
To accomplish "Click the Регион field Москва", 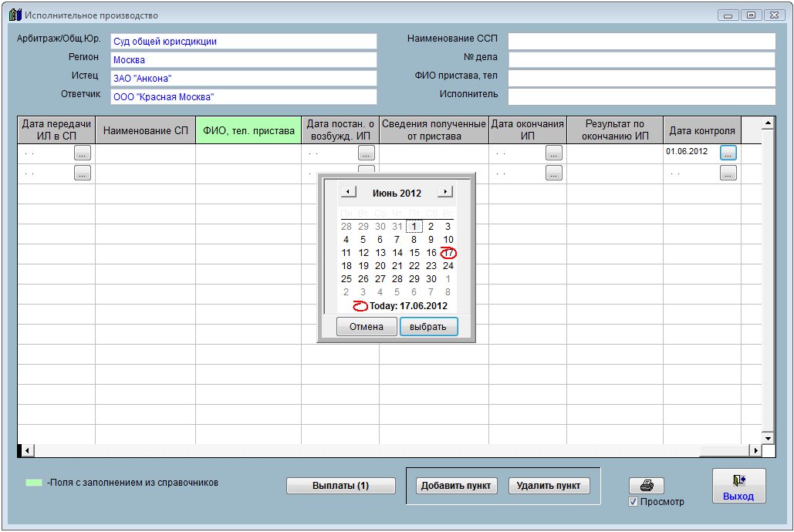I will (244, 59).
